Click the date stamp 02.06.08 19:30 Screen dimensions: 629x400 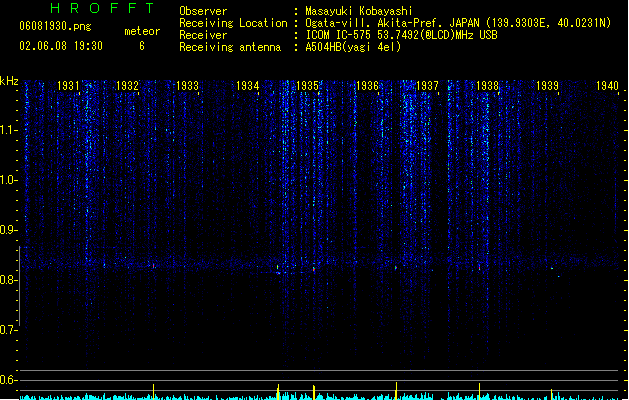(61, 46)
